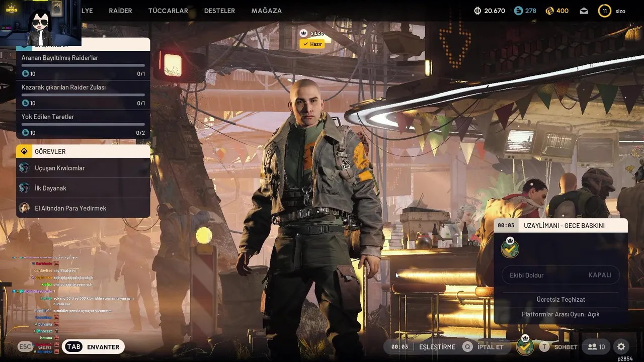
Task: Click the Q key icon beside İPTAL ET
Action: pos(468,347)
